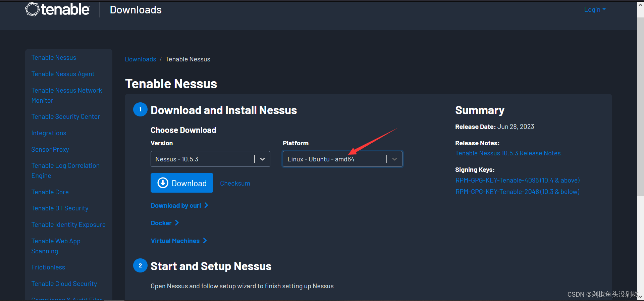Click the Release Date text Jun 28, 2023
644x301 pixels.
[x=516, y=127]
